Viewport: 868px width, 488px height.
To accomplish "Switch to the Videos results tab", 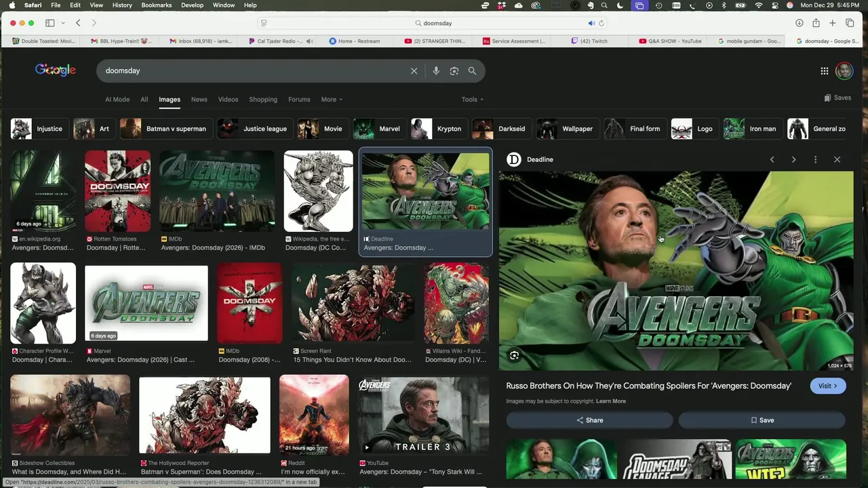I will 228,100.
